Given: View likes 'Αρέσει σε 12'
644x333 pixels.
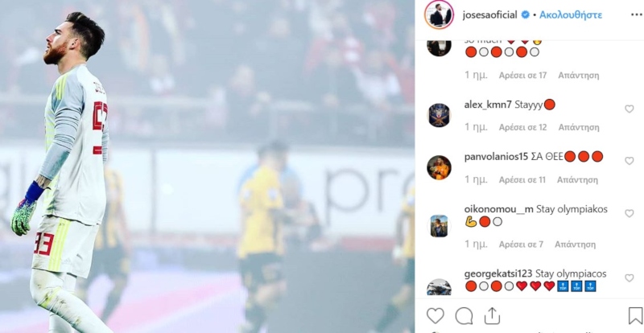Looking at the screenshot, I should point(522,127).
